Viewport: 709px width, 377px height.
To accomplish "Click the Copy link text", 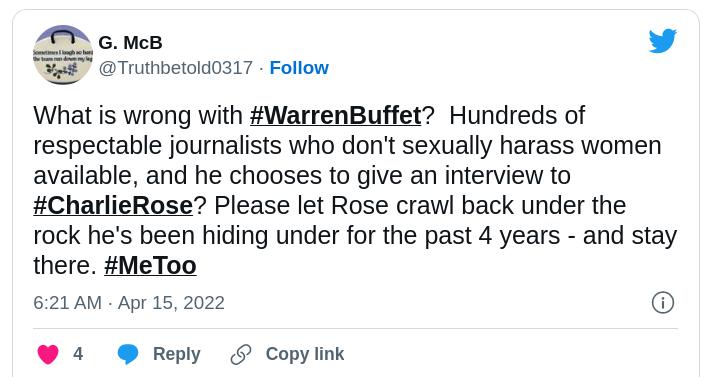I will (x=305, y=354).
